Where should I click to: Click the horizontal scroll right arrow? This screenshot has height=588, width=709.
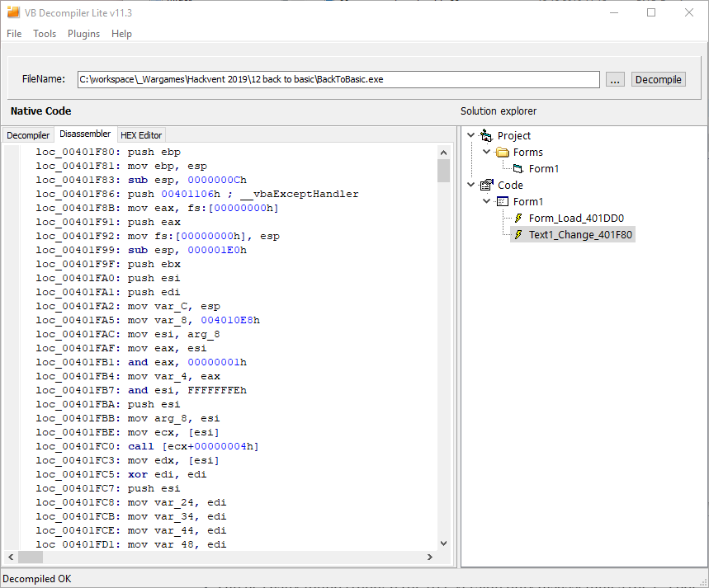tap(430, 557)
